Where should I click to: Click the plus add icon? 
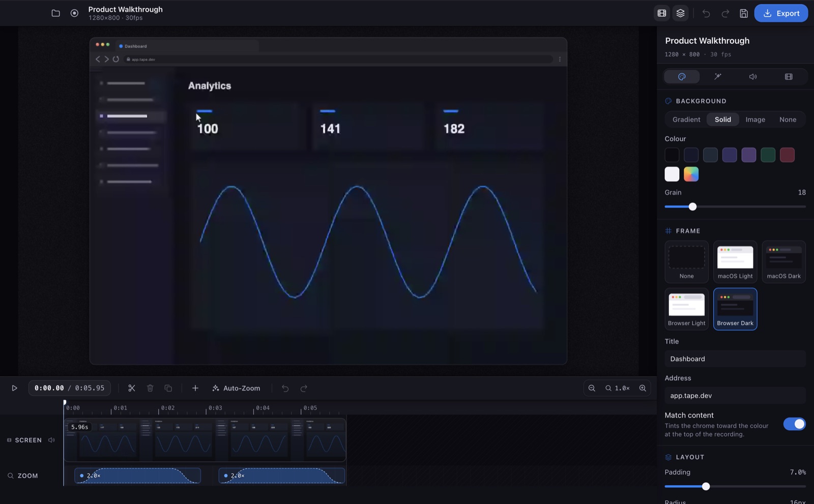coord(195,389)
